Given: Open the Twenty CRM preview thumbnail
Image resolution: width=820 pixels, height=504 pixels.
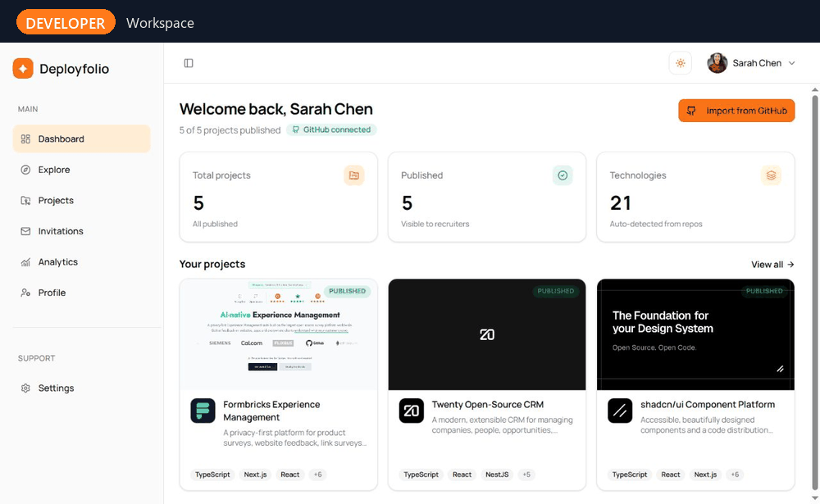Looking at the screenshot, I should (x=487, y=334).
